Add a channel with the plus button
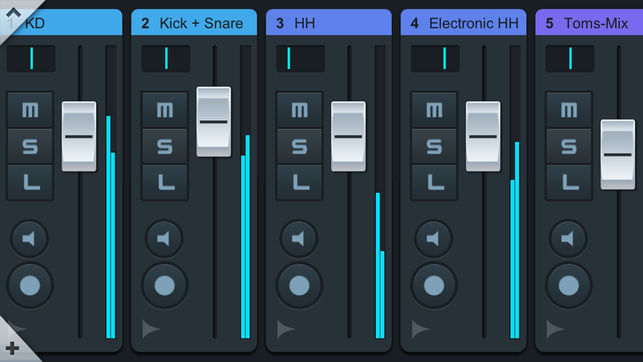Screen dimensions: 643x362 tap(12, 348)
